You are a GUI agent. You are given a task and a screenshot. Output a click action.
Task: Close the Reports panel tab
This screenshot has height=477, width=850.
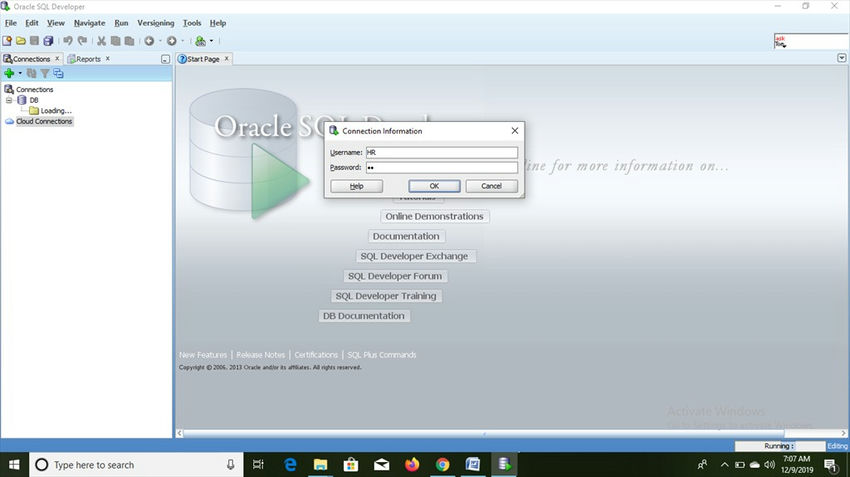tap(108, 59)
